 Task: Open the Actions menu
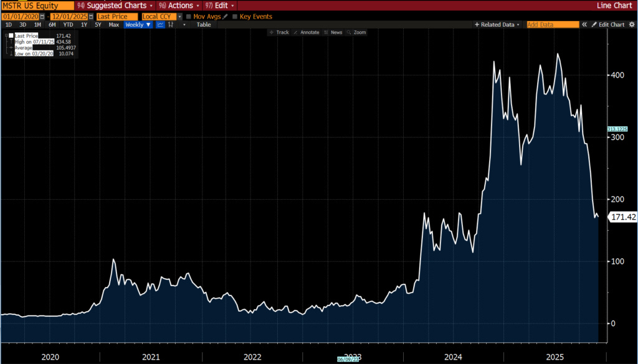tap(180, 6)
